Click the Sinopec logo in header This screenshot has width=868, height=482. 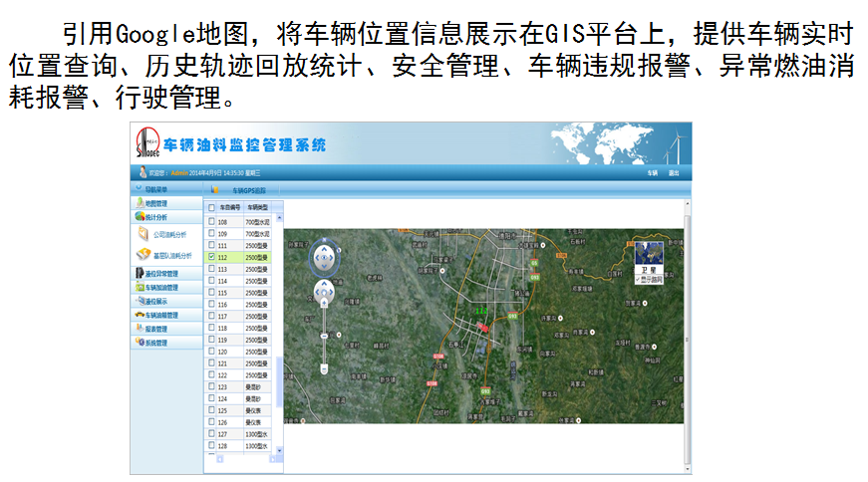click(x=145, y=145)
